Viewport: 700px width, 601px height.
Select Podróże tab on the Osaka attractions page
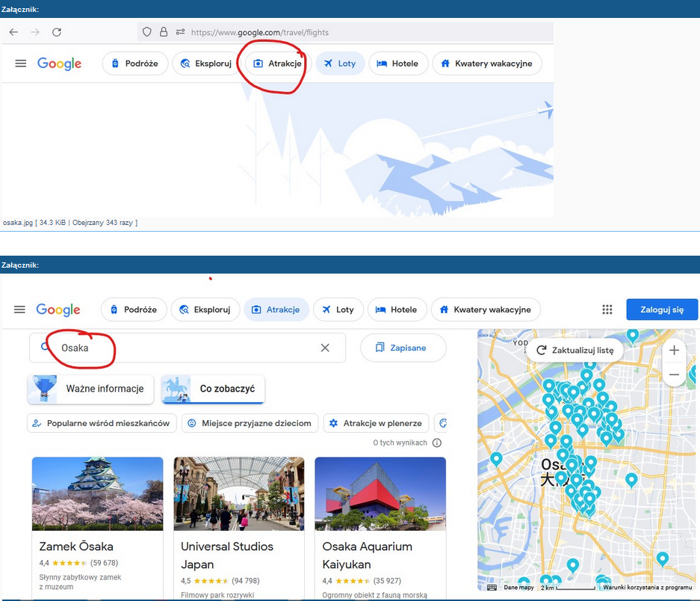[x=134, y=309]
